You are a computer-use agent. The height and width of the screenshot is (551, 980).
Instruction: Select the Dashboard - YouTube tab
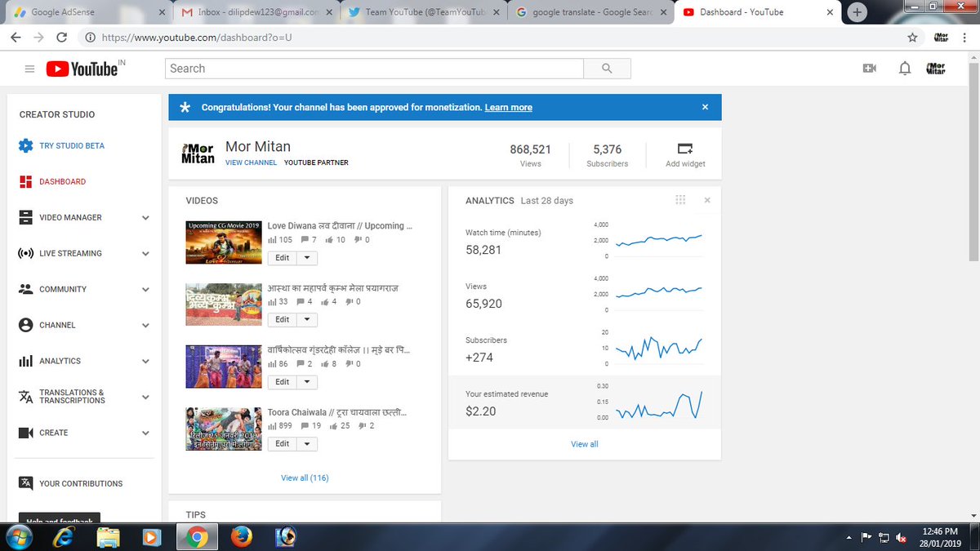[758, 12]
